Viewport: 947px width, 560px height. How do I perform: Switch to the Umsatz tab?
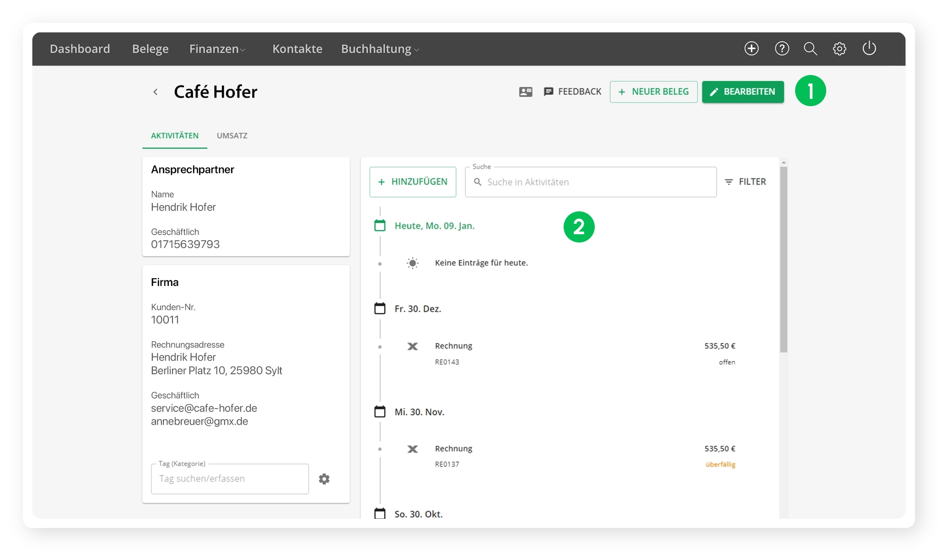point(232,136)
